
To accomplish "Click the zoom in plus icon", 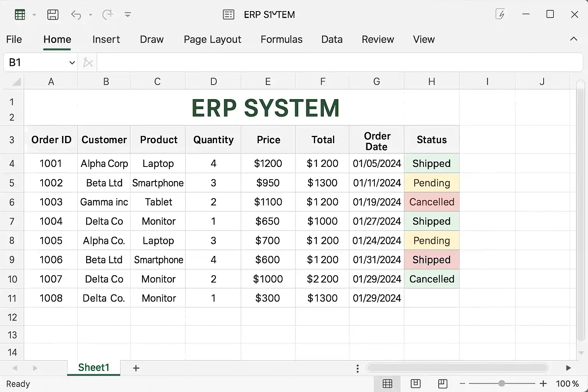I will 543,383.
